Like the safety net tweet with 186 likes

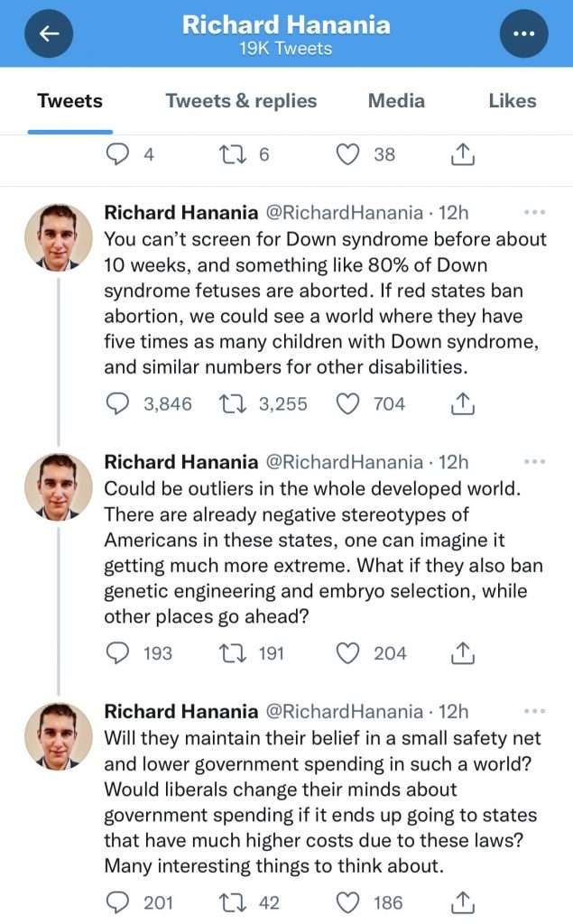click(347, 902)
